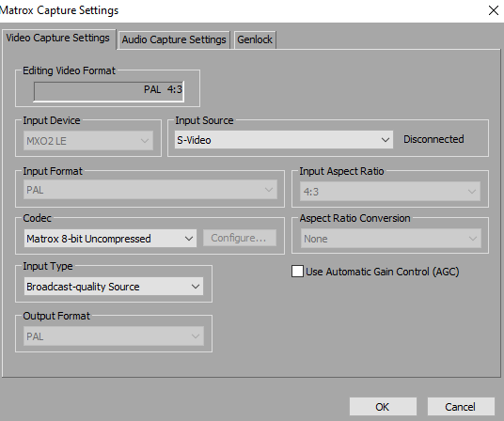The image size is (504, 421).
Task: Click the Input Format PAL dropdown
Action: 150,190
